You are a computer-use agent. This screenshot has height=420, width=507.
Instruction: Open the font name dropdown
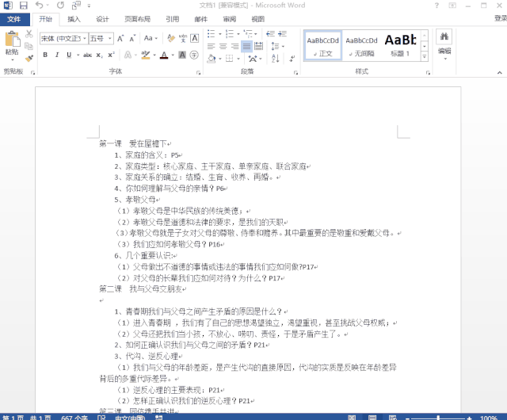tap(85, 39)
